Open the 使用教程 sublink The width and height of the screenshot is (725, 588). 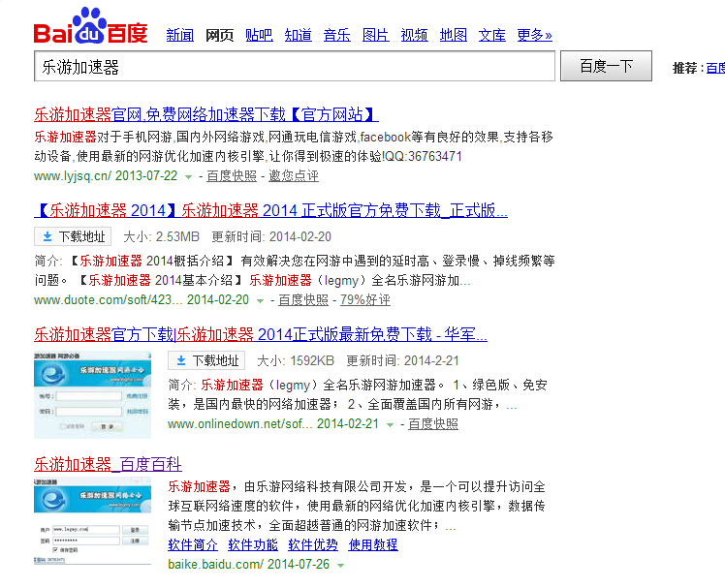(x=373, y=545)
